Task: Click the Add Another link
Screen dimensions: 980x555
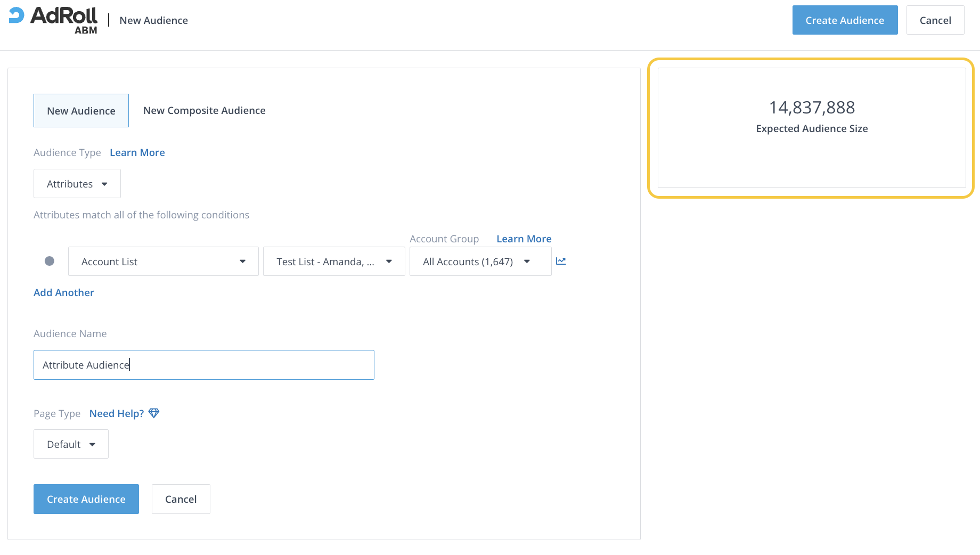Action: click(64, 292)
